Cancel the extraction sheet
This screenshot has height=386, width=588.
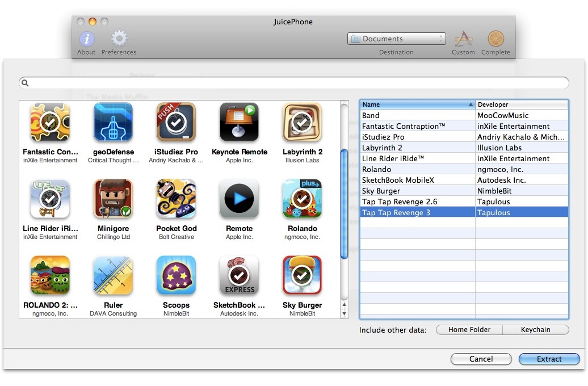pyautogui.click(x=481, y=359)
